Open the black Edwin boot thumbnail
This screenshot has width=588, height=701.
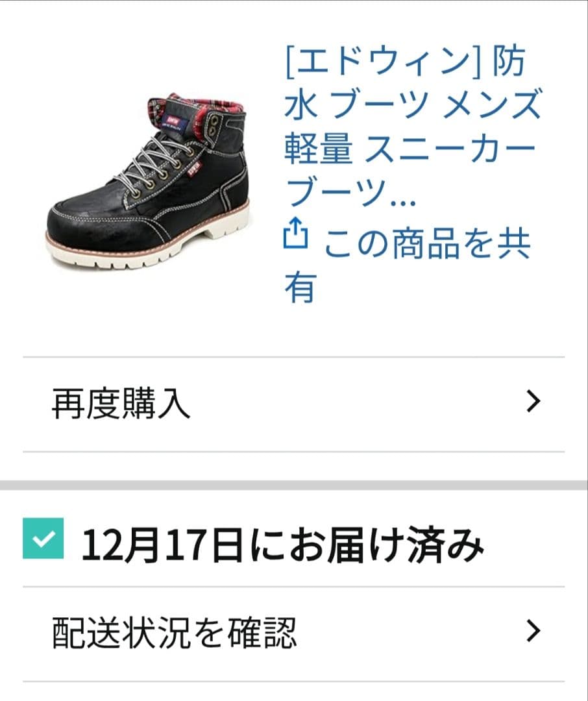(x=147, y=180)
